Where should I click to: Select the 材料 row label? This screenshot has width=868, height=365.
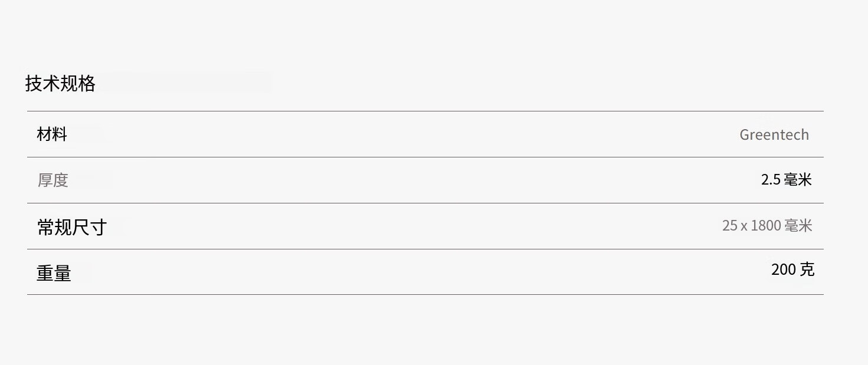point(52,134)
